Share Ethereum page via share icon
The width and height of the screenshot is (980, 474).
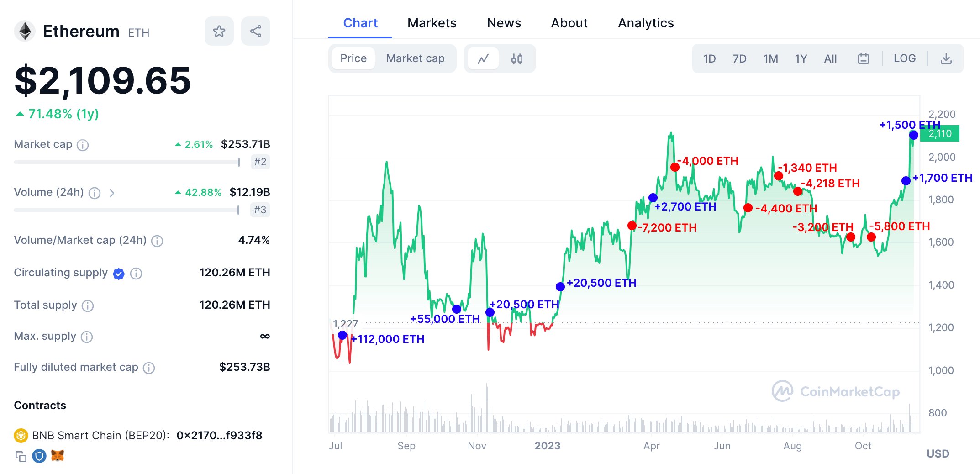[x=256, y=31]
